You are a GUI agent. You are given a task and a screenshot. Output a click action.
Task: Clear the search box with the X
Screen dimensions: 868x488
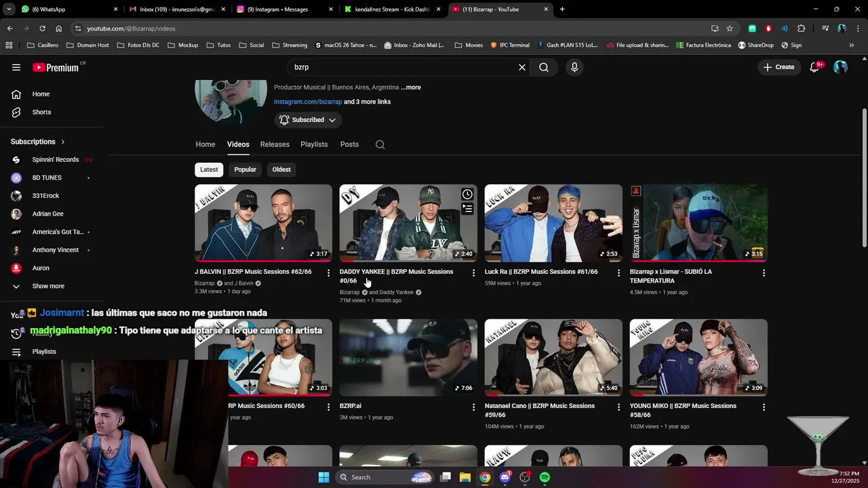[x=522, y=67]
